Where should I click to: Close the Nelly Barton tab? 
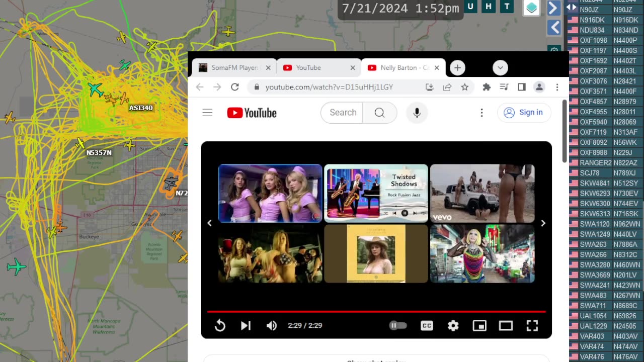click(437, 68)
